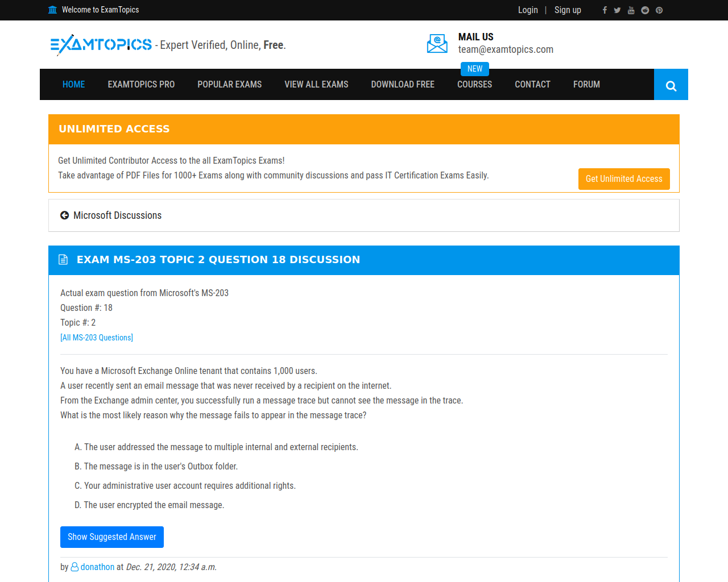Click the ExamTopics logo
The image size is (728, 582).
coord(101,45)
